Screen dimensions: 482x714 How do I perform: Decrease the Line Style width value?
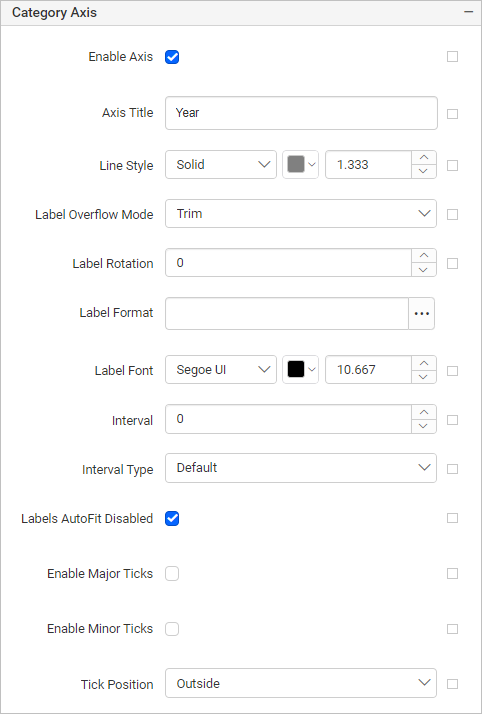424,171
